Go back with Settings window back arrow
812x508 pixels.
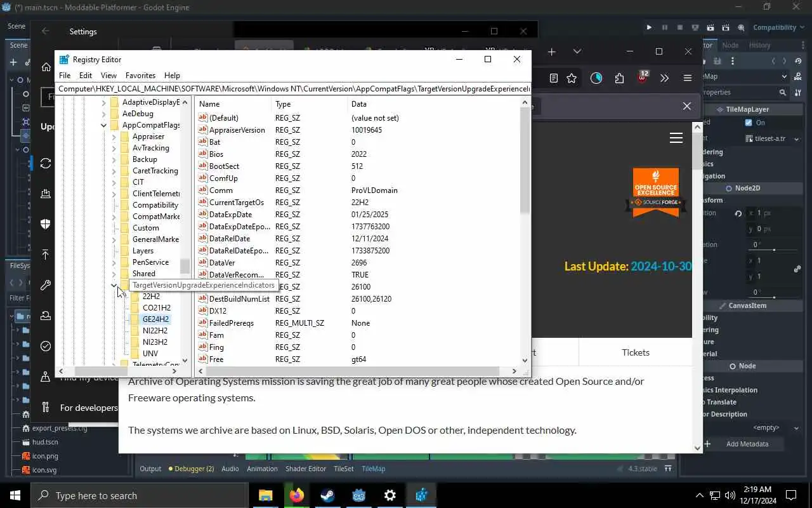coord(45,31)
